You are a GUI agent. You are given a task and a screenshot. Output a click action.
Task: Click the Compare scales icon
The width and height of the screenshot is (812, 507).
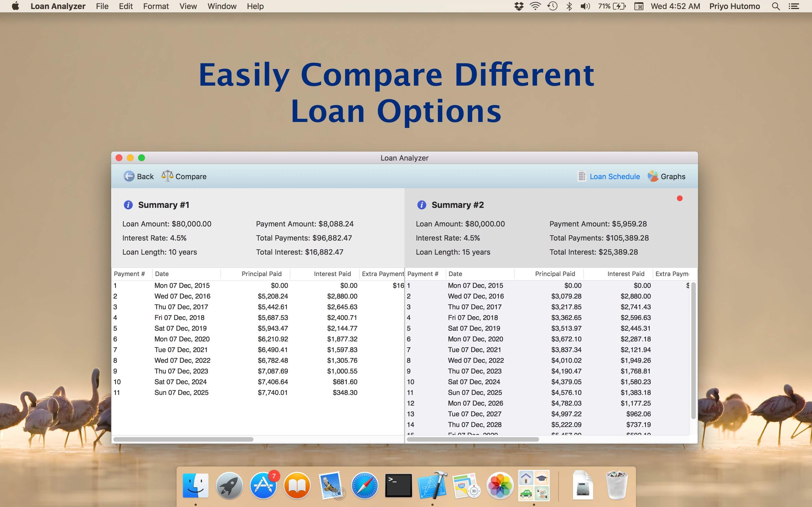click(167, 176)
